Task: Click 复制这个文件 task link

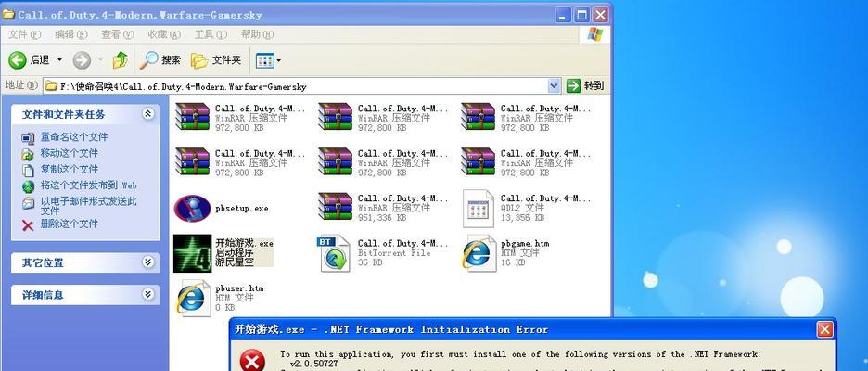Action: click(69, 169)
